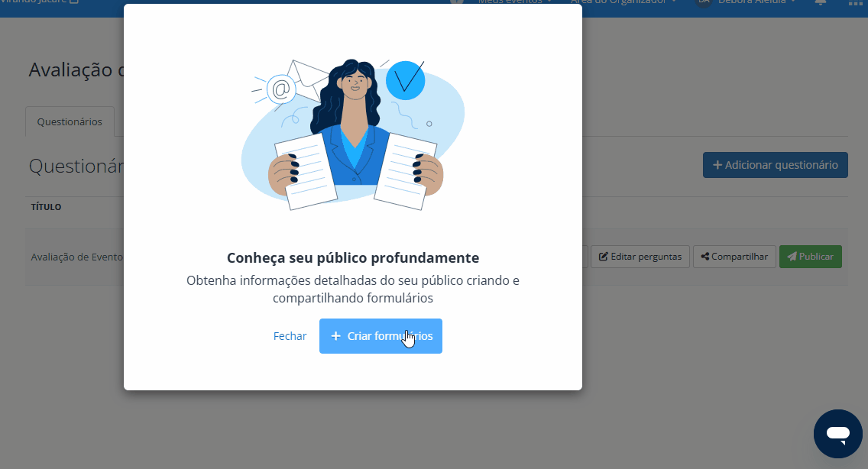Click the Avaliação de Evento row title
This screenshot has height=469, width=868.
[76, 257]
